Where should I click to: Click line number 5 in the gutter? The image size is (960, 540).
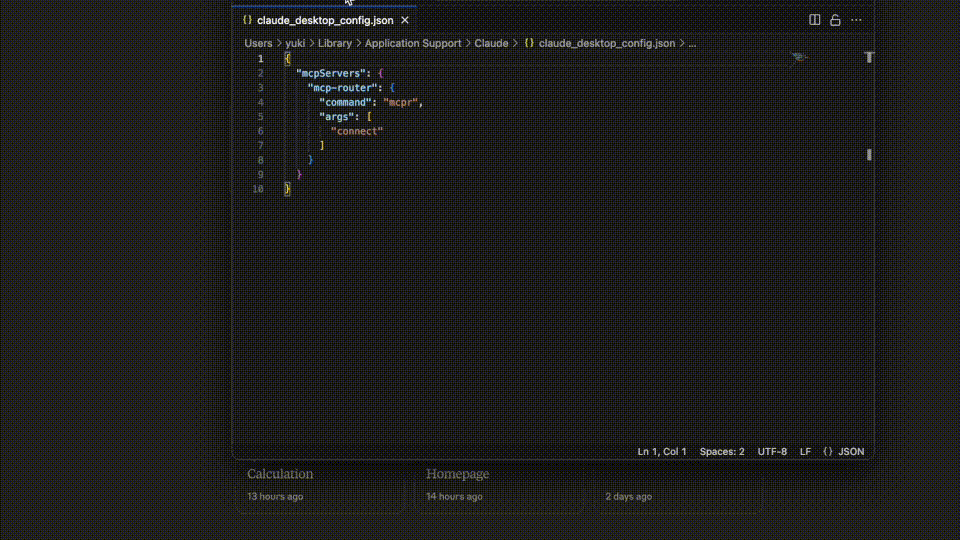(260, 117)
